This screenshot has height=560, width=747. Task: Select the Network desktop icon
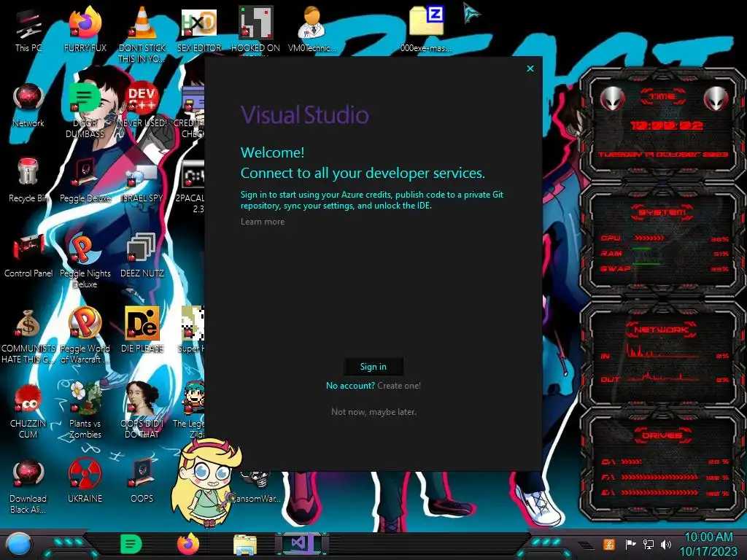[28, 105]
